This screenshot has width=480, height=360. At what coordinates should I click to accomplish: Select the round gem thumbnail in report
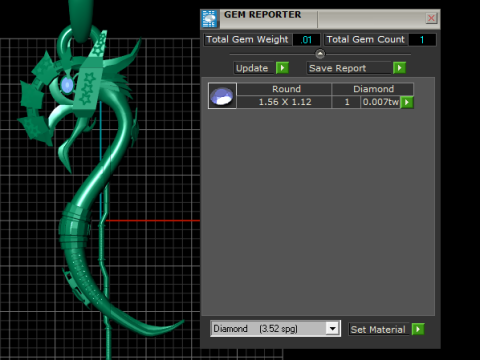point(222,96)
